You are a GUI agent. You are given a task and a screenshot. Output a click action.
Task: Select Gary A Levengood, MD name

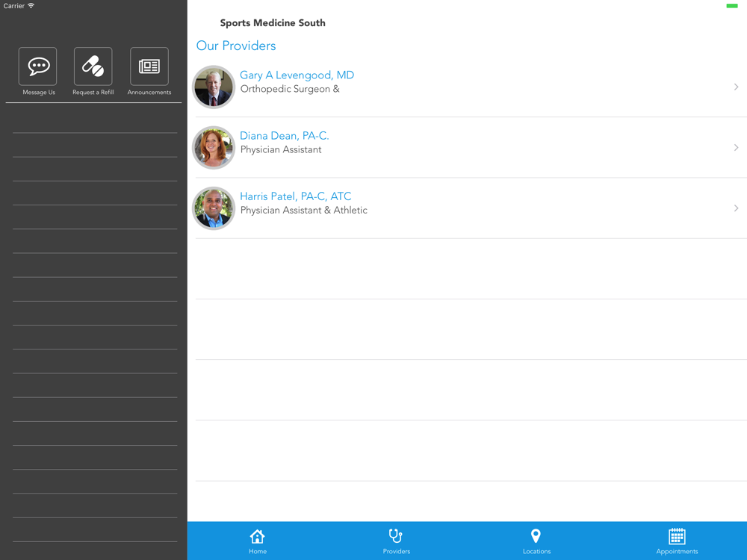(x=297, y=75)
